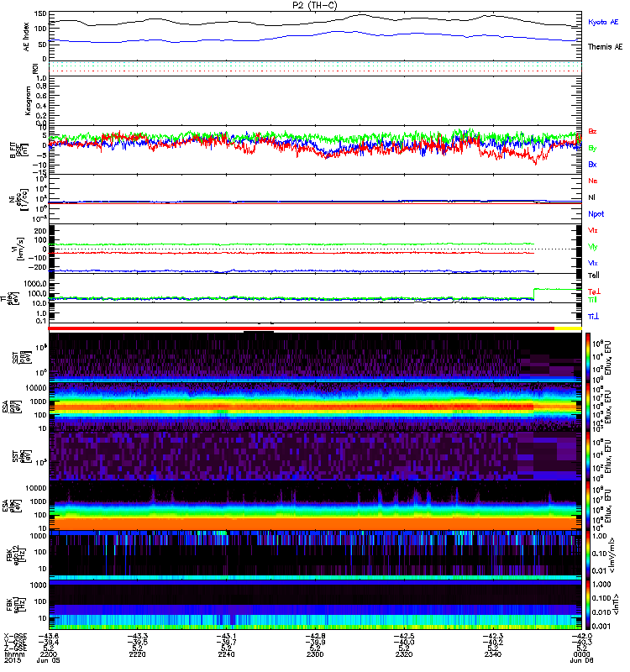This screenshot has width=630, height=672.
Task: Click the -200 tick on Vi axis
Action: pos(38,267)
